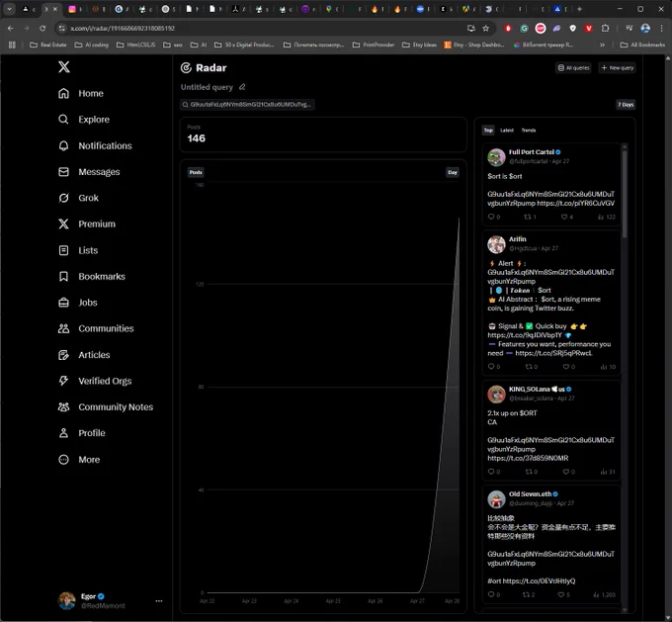This screenshot has width=672, height=622.
Task: Click the Radar icon in the page header
Action: click(186, 68)
